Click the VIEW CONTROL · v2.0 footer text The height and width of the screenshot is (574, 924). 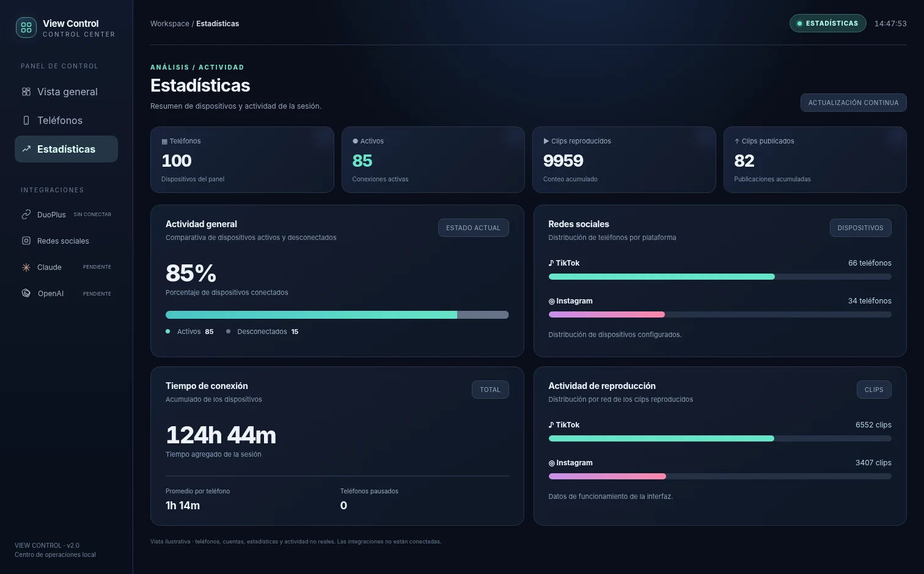click(x=47, y=546)
